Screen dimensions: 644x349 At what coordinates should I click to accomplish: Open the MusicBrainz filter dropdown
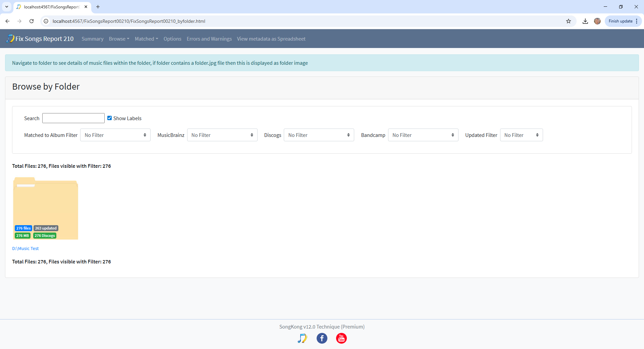click(222, 135)
